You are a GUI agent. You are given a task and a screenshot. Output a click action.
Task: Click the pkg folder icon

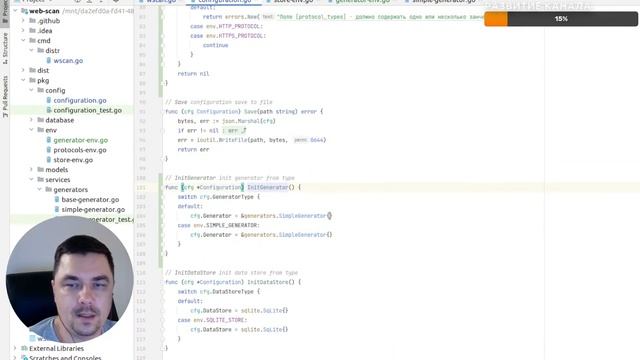coord(32,80)
